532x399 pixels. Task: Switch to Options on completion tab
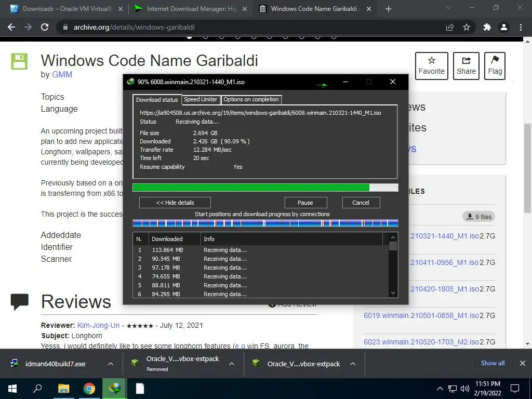point(251,99)
